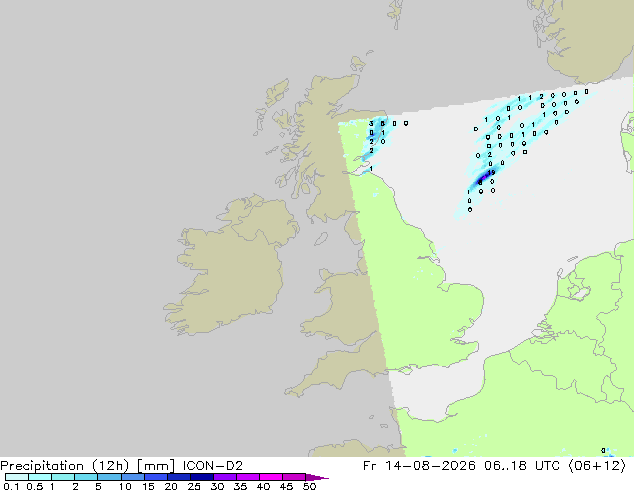Click the date text 'Fr 14-08-2026'
This screenshot has height=490, width=634.
[419, 466]
